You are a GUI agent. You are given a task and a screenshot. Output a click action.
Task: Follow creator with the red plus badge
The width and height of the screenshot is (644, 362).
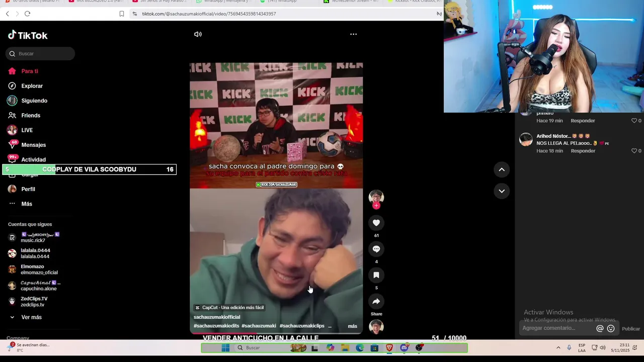click(376, 206)
